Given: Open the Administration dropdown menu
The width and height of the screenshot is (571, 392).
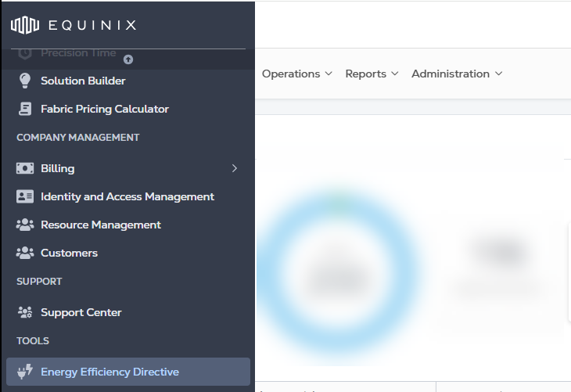Looking at the screenshot, I should coord(457,74).
